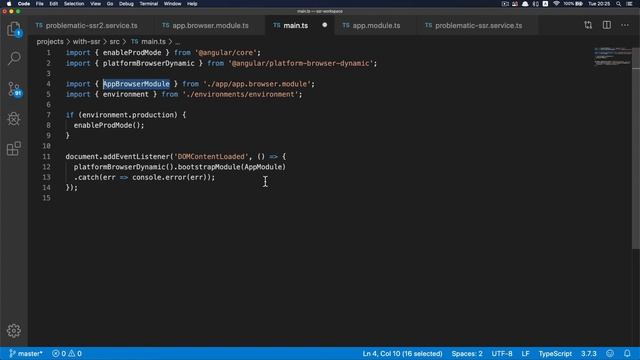
Task: Open the Explorer view in activity bar
Action: [x=14, y=29]
